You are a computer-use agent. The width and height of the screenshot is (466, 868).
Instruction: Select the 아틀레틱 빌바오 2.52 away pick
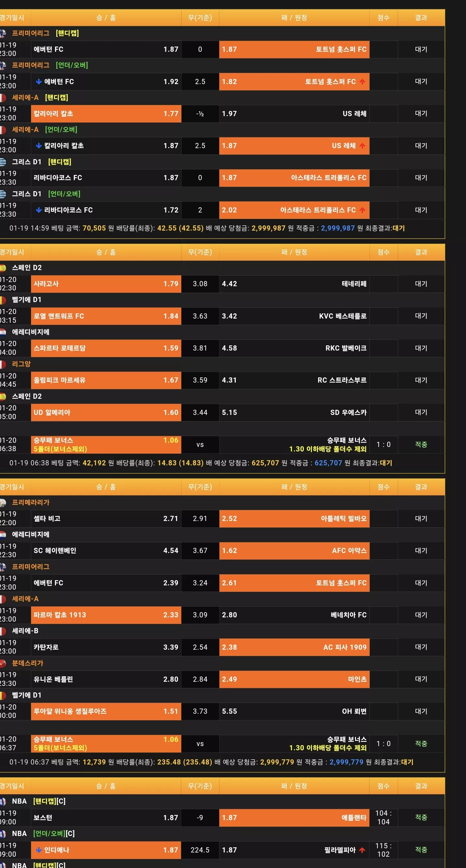point(294,519)
